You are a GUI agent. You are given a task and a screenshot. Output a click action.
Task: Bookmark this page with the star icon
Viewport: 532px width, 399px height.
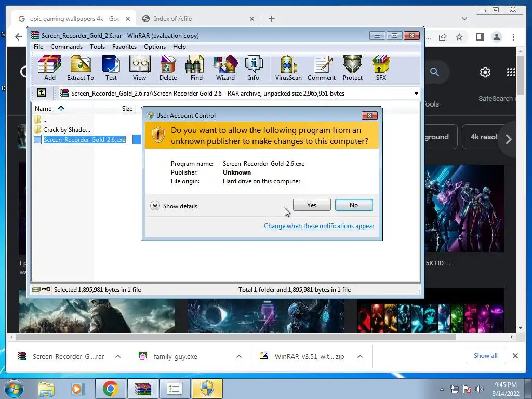click(459, 37)
